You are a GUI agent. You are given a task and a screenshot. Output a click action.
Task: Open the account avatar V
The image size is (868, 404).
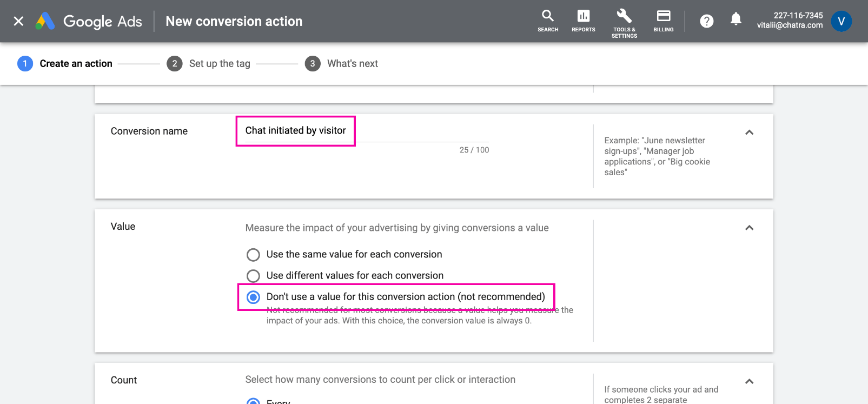[x=841, y=21]
